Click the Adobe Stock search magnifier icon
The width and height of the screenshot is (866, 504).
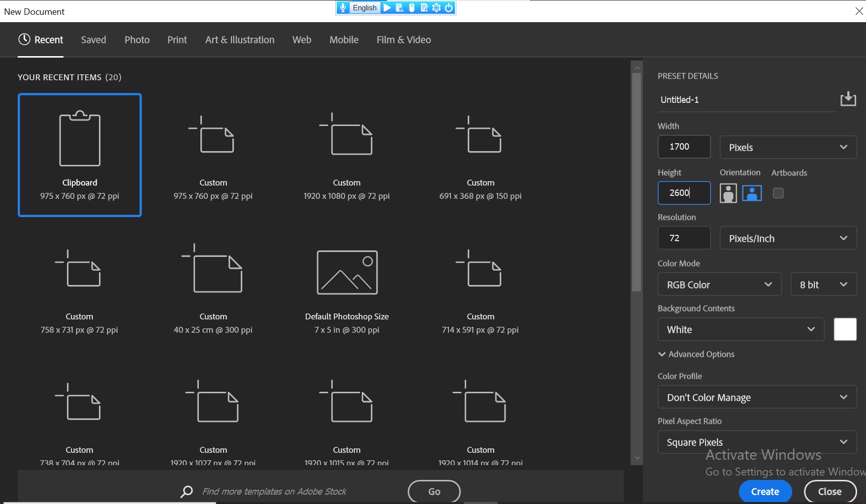187,491
